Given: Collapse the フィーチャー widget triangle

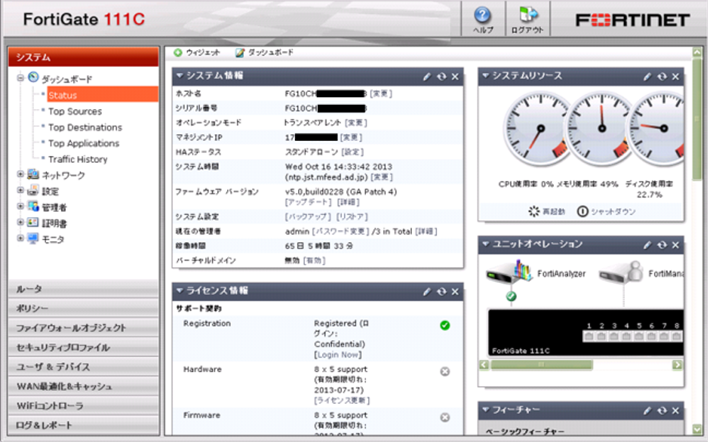Looking at the screenshot, I should [485, 409].
